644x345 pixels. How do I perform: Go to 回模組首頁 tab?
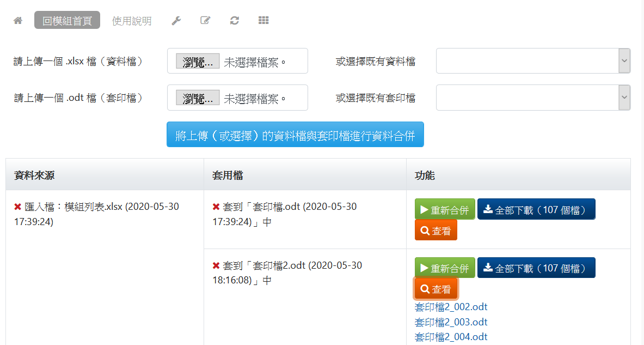point(67,21)
